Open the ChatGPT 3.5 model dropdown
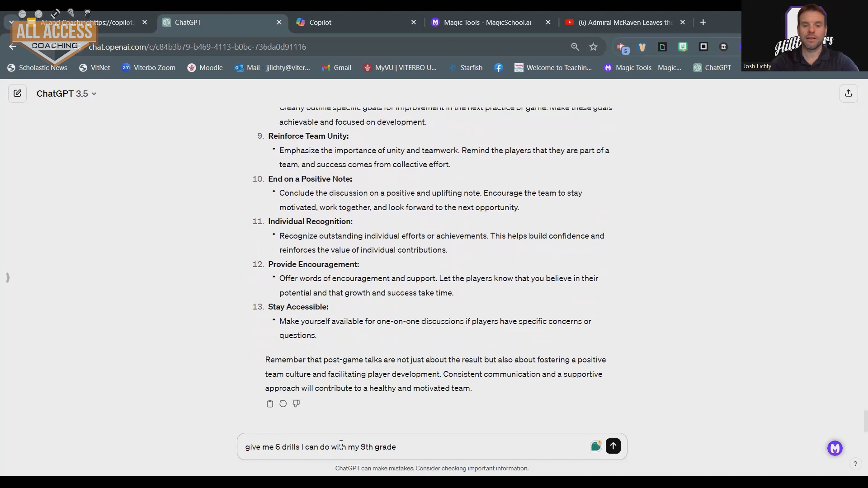This screenshot has height=488, width=868. (66, 94)
